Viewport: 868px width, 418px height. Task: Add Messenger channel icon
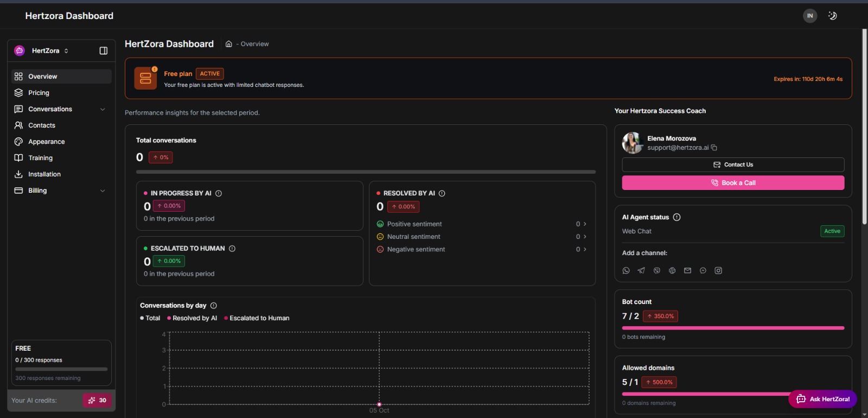pos(703,270)
